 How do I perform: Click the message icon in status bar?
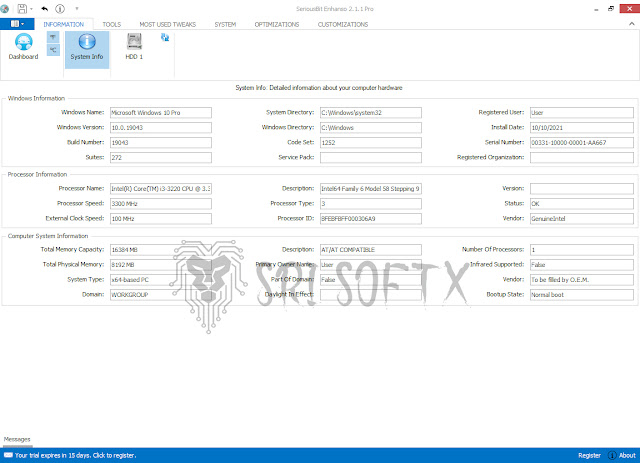[8, 455]
